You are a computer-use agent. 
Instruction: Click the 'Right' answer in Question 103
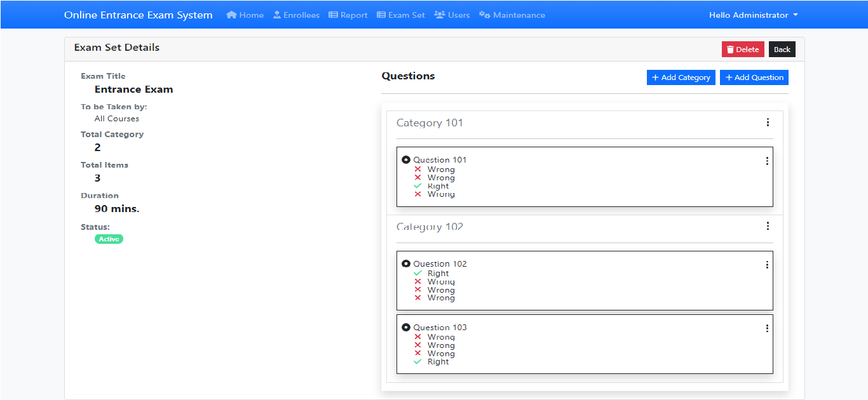point(438,362)
